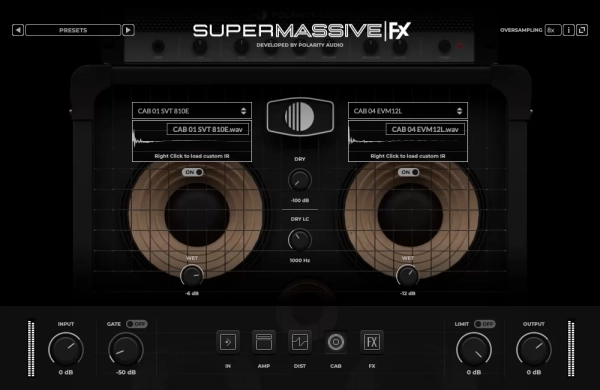This screenshot has width=600, height=390.
Task: Toggle the GATE OFF switch
Action: click(x=137, y=324)
